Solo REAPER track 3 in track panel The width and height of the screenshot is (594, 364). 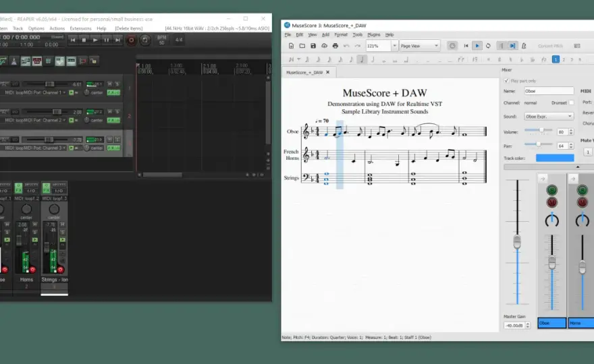coord(117,140)
